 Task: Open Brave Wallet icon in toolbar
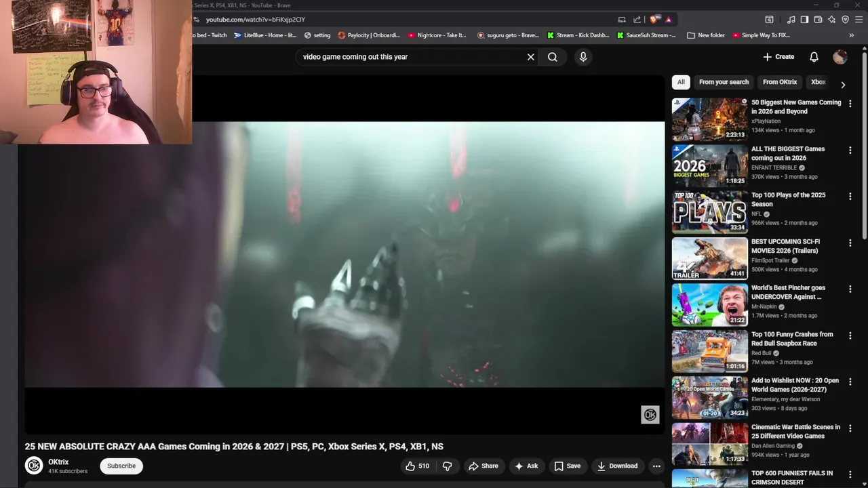click(x=818, y=20)
